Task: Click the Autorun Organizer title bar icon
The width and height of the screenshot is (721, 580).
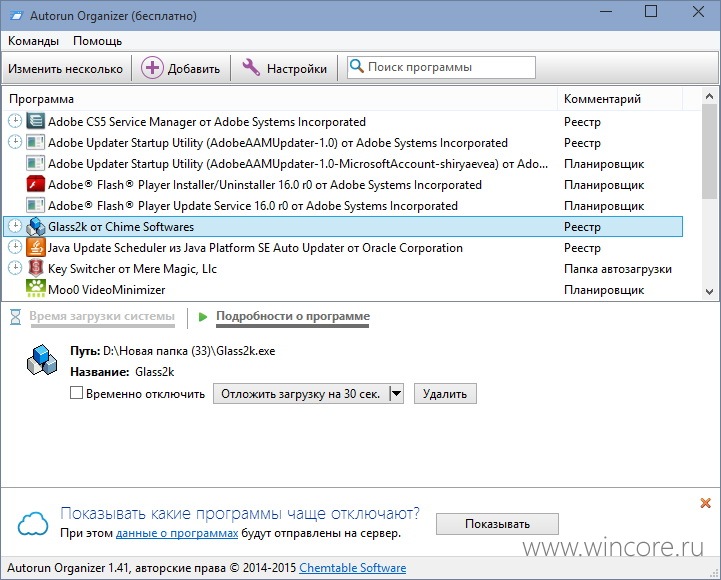Action: 16,16
